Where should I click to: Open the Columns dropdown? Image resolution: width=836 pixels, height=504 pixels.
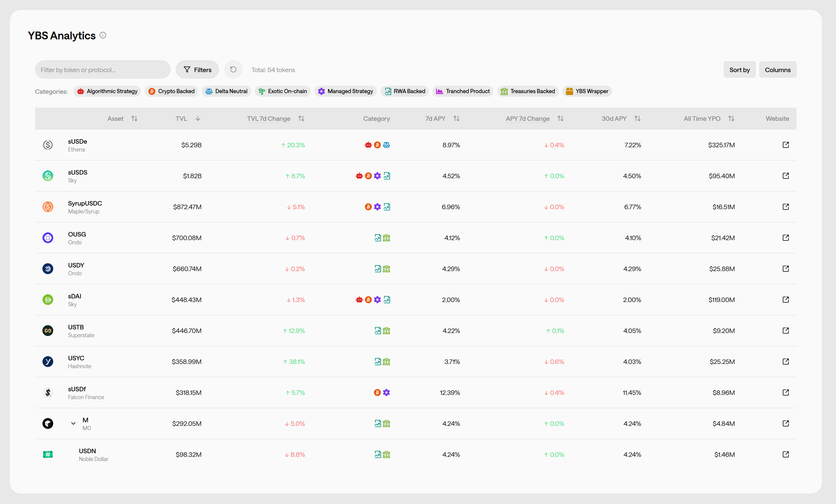pos(777,69)
